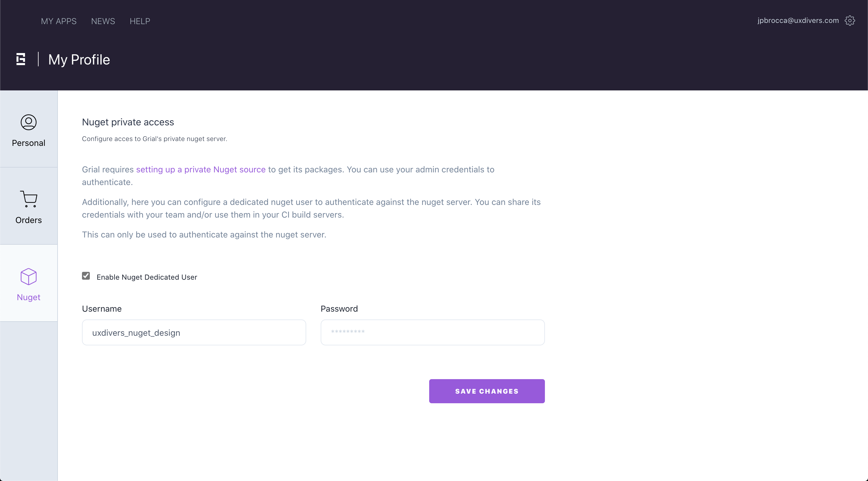
Task: Focus the Password input field
Action: point(432,332)
